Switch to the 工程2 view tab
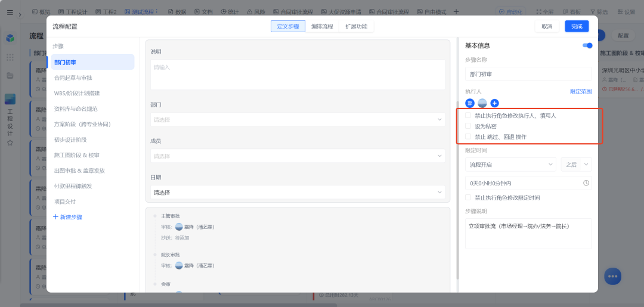Viewport: 644px width, 307px height. tap(107, 12)
